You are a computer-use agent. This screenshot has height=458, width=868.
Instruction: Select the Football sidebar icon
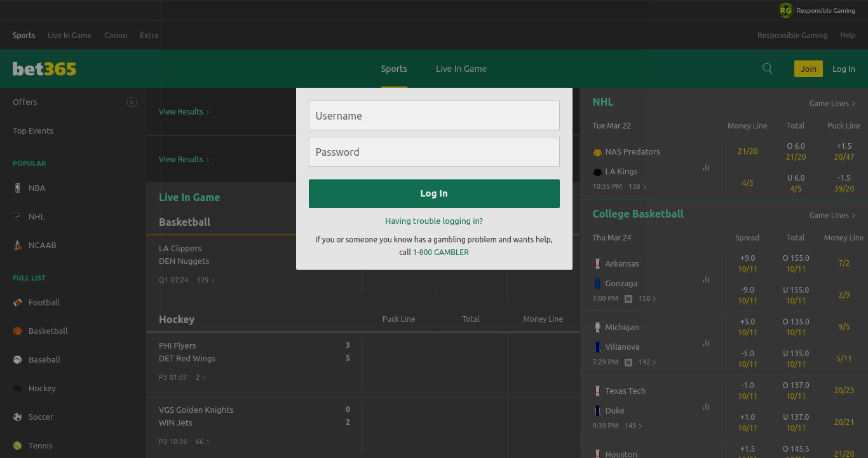click(x=17, y=302)
